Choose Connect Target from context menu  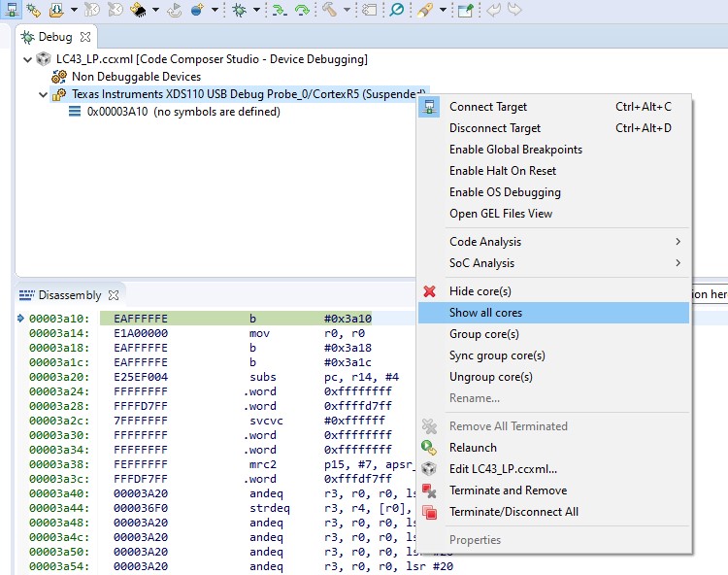[x=553, y=107]
